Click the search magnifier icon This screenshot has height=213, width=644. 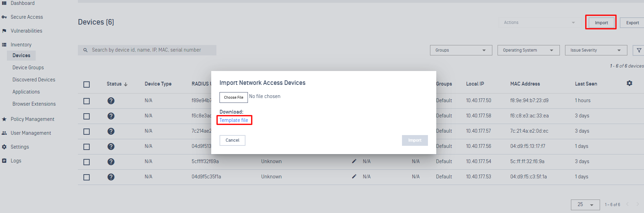tap(86, 50)
